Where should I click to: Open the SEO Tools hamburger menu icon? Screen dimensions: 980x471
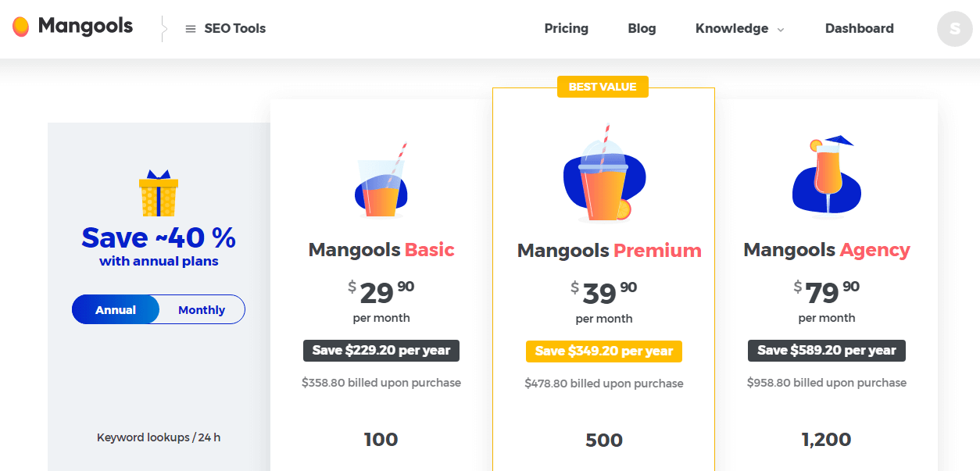(x=190, y=29)
